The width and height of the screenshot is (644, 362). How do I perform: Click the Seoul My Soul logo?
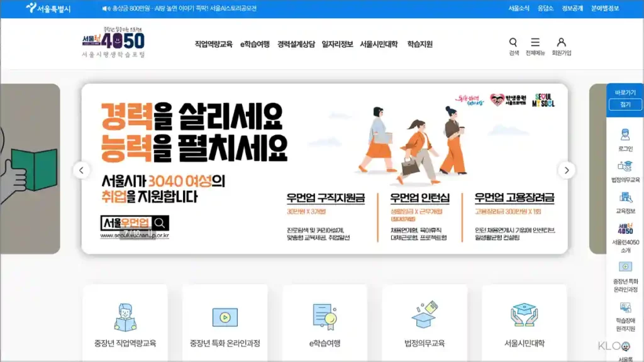pyautogui.click(x=543, y=100)
